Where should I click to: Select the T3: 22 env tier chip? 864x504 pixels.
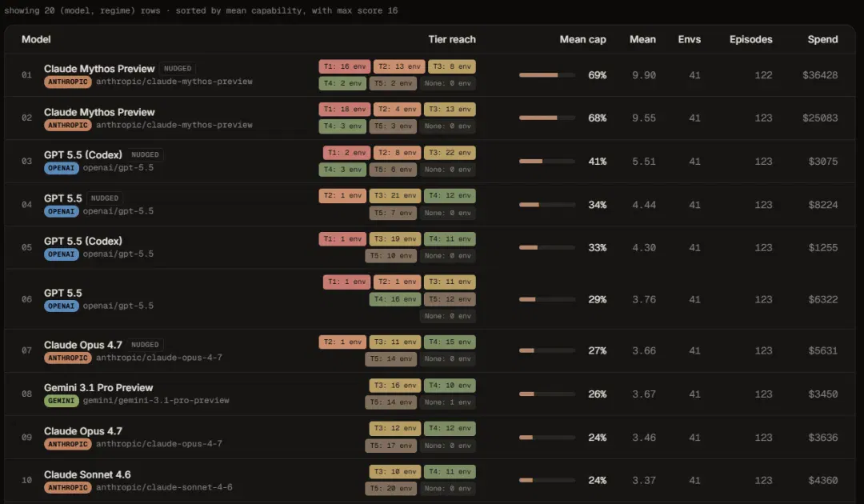(450, 153)
